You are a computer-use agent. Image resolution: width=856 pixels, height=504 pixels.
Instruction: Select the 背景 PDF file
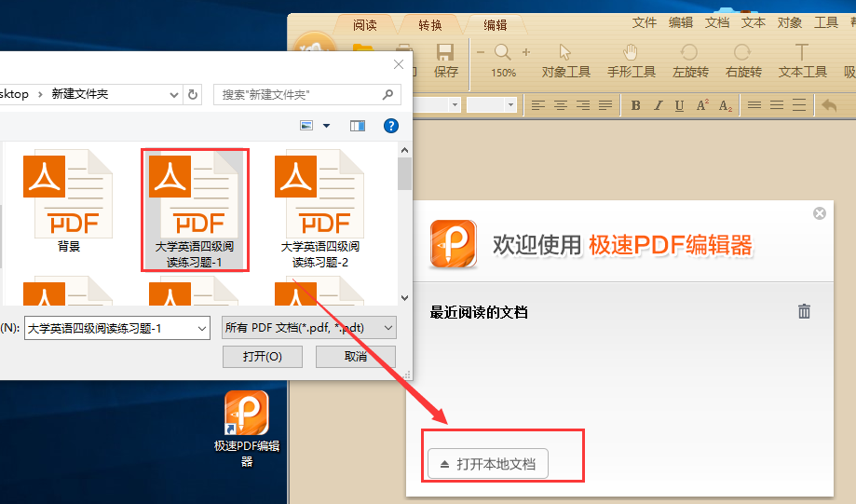(68, 201)
